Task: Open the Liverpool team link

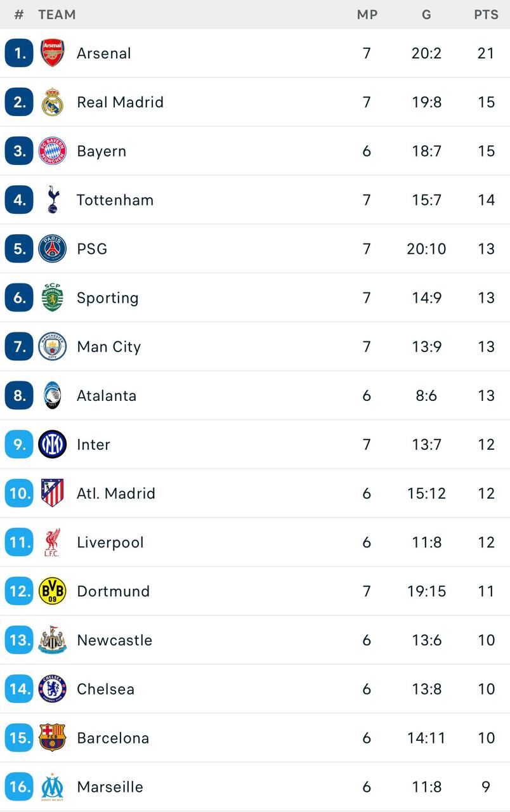Action: [x=110, y=542]
